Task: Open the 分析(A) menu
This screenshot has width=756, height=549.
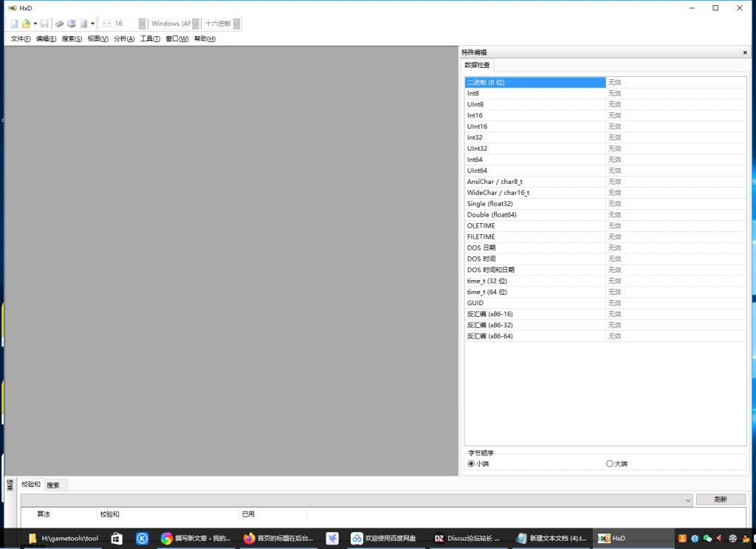Action: pos(124,38)
